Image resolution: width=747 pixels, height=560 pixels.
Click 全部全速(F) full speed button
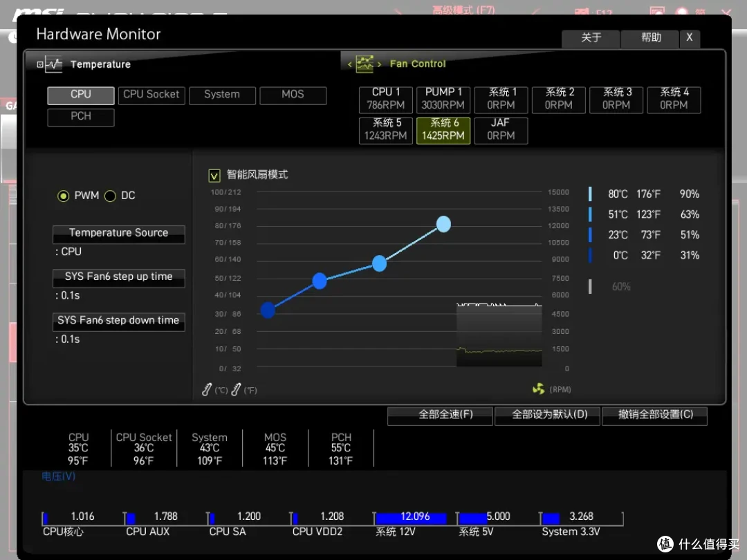[440, 416]
